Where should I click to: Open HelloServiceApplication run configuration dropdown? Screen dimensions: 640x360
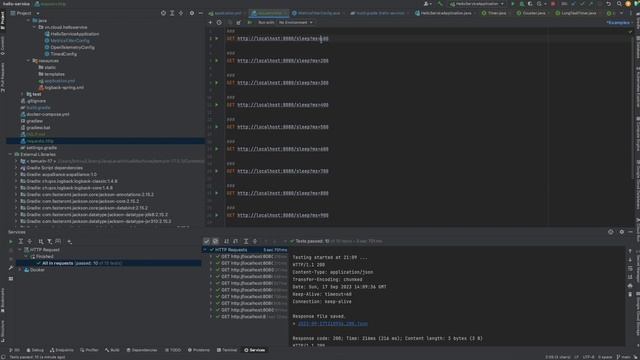(477, 4)
